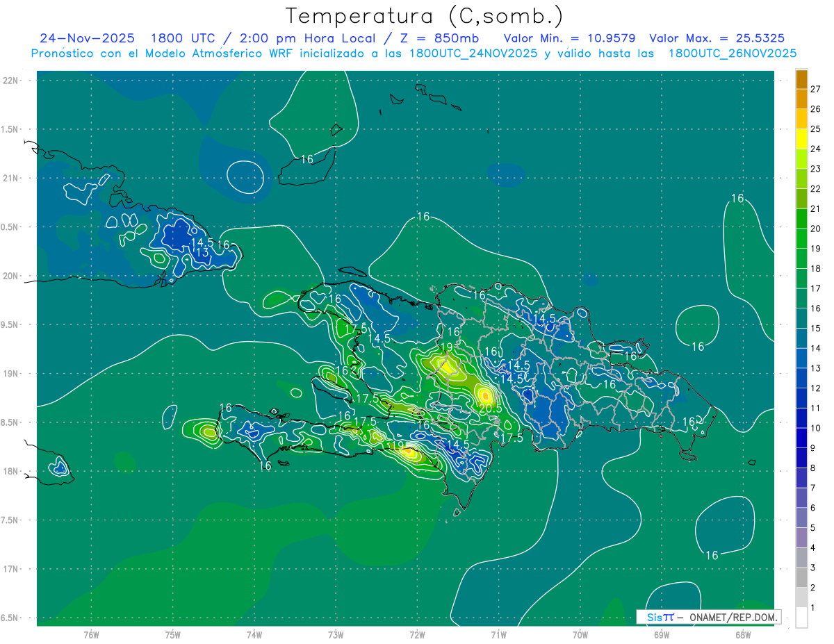Click the dark orange top swatch of the color bar
834x644 pixels.
pyautogui.click(x=801, y=80)
